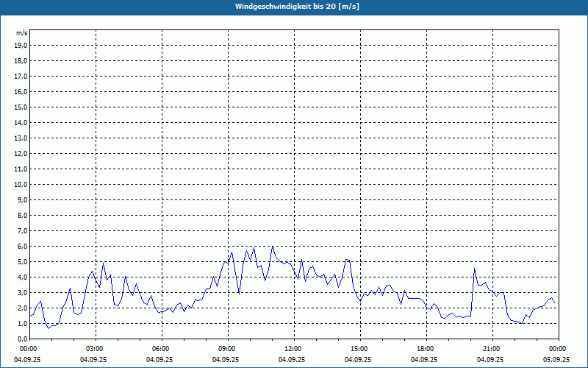Click the chart title 'Windgeschwindigkeit bis 20 [m/s]'
This screenshot has width=588, height=368.
point(297,7)
